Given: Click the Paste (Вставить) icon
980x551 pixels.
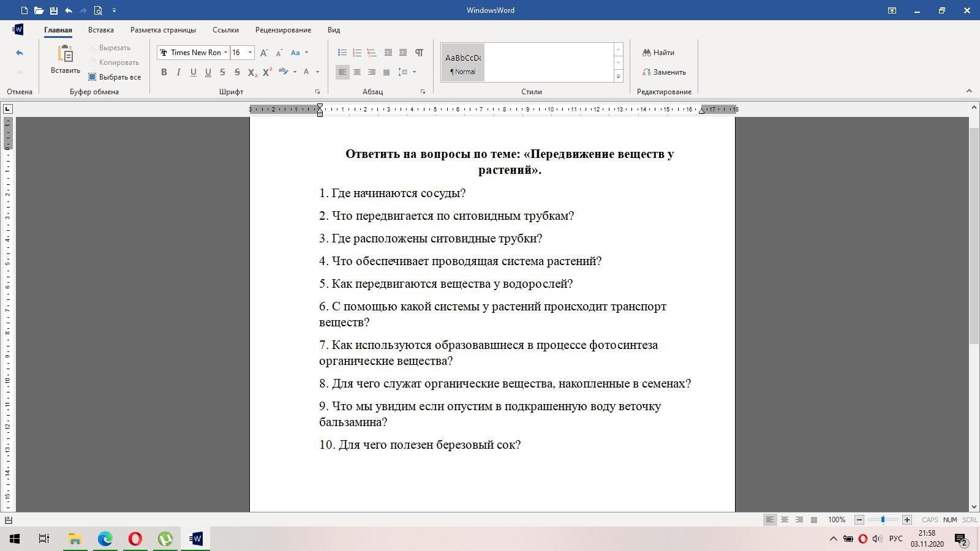Looking at the screenshot, I should tap(65, 54).
